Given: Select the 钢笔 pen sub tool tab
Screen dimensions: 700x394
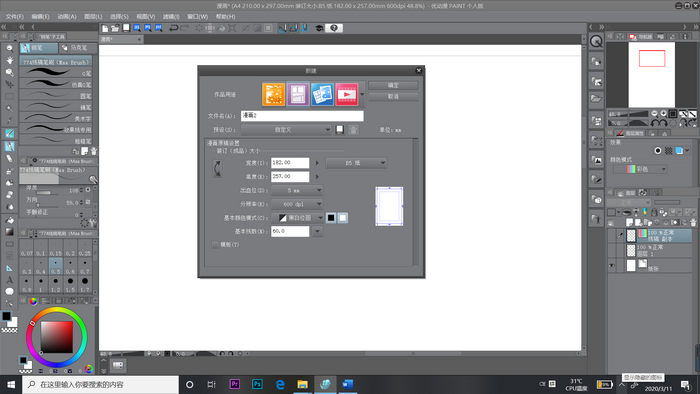Looking at the screenshot, I should pos(38,47).
